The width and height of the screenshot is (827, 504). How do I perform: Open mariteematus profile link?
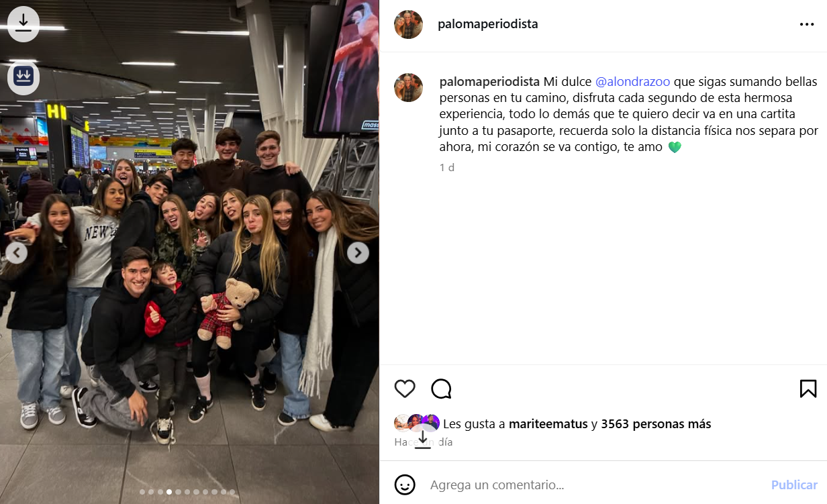point(548,424)
